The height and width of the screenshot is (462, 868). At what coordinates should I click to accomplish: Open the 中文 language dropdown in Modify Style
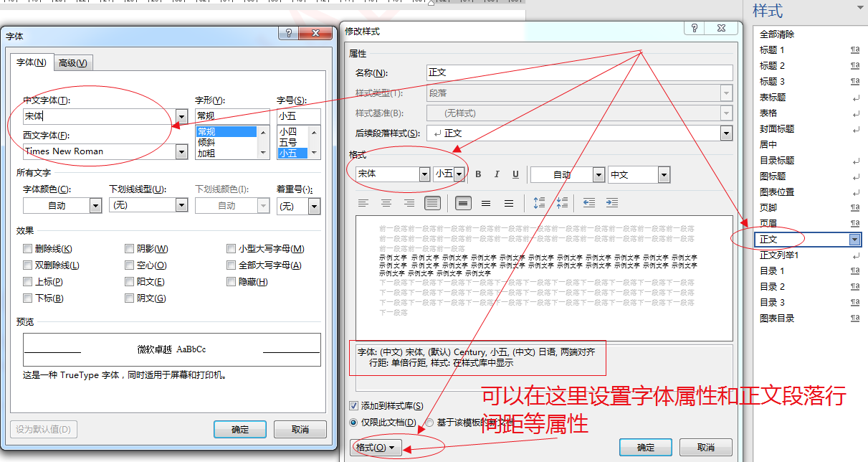point(664,174)
